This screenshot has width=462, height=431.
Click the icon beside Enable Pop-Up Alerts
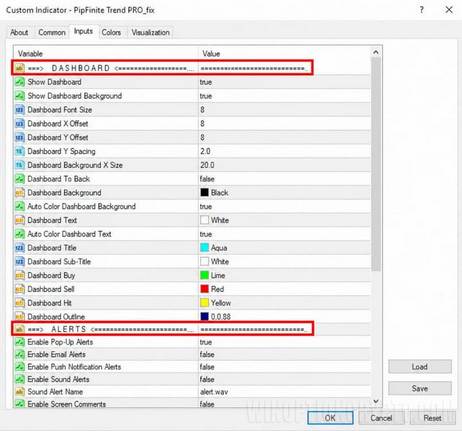pyautogui.click(x=20, y=342)
